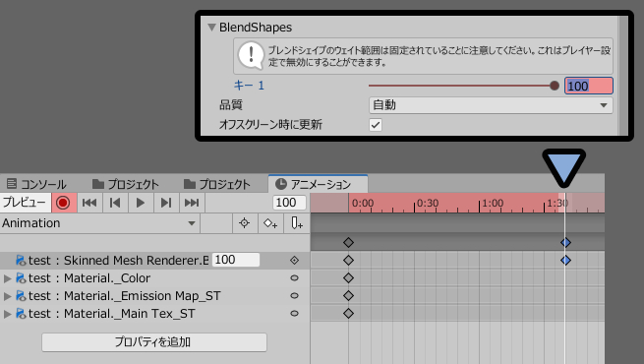Screen dimensions: 644x364
Task: Click the プロパティを追加 button
Action: point(154,341)
